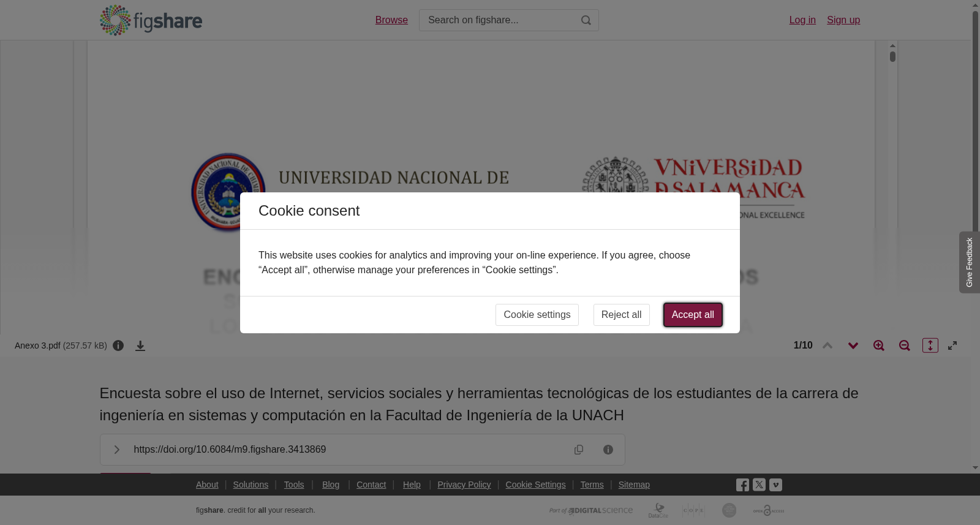This screenshot has height=525, width=980.
Task: Click the round badge logo in footer
Action: pos(729,510)
